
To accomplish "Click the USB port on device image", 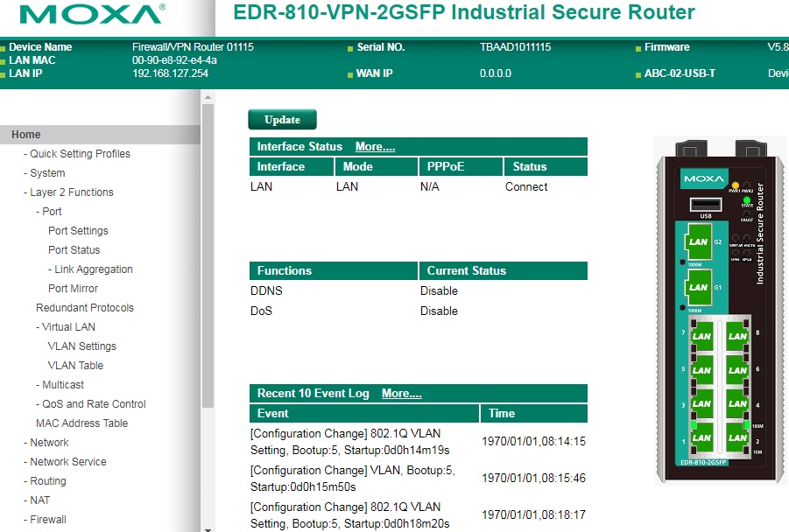I will click(706, 205).
